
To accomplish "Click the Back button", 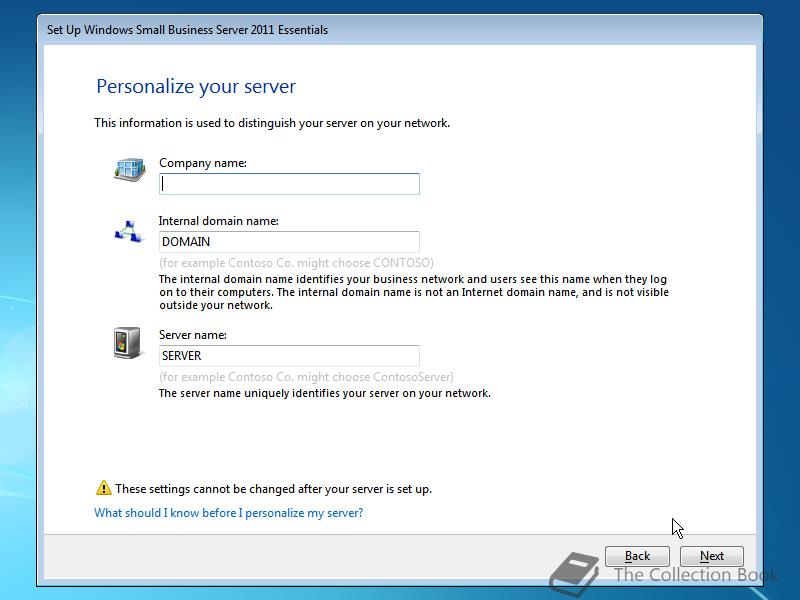I will [637, 556].
